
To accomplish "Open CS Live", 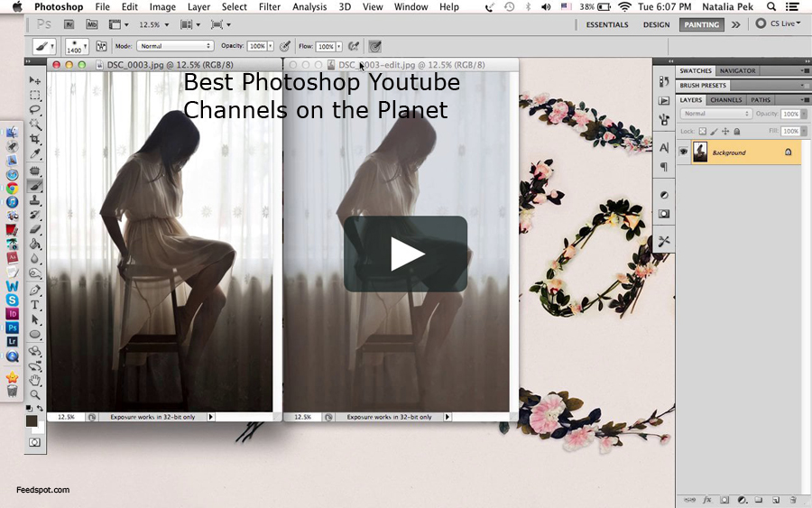I will pyautogui.click(x=779, y=23).
